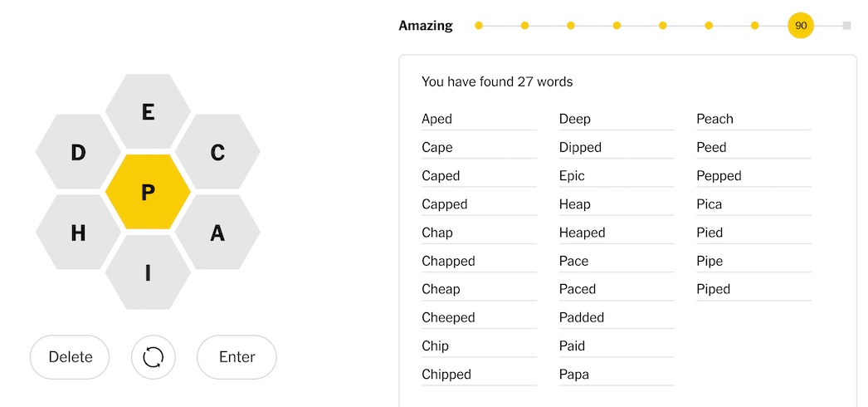Screen dimensions: 868x407
Task: Click the first dot on progress bar
Action: pyautogui.click(x=479, y=26)
